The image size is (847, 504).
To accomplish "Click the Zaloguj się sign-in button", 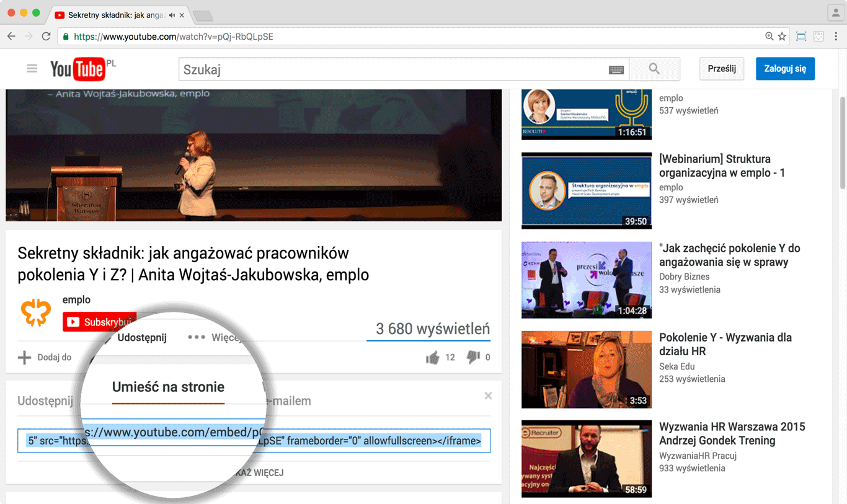I will pyautogui.click(x=785, y=69).
